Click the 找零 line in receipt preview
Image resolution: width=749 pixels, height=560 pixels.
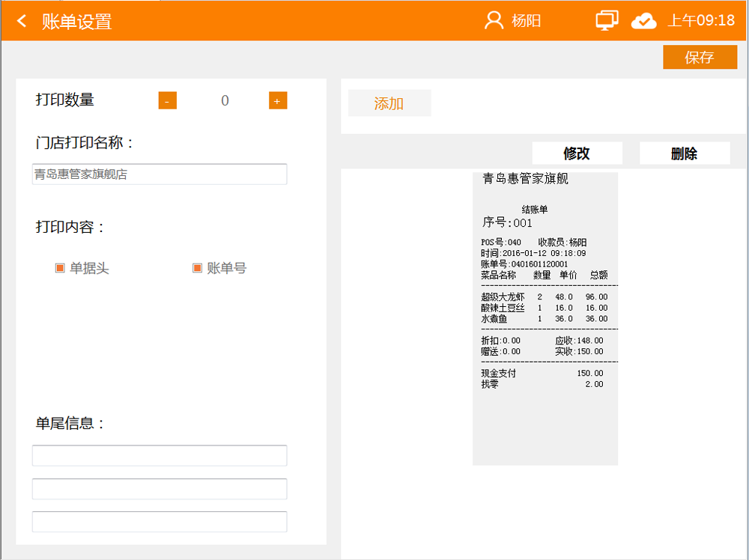point(542,384)
